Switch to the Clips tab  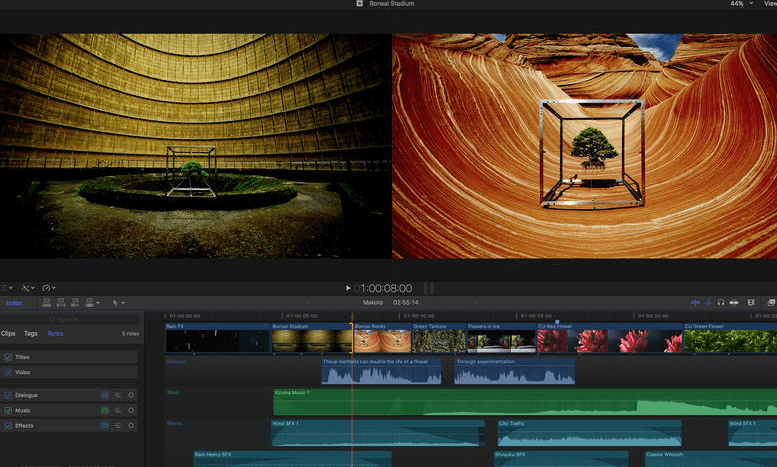tap(8, 333)
